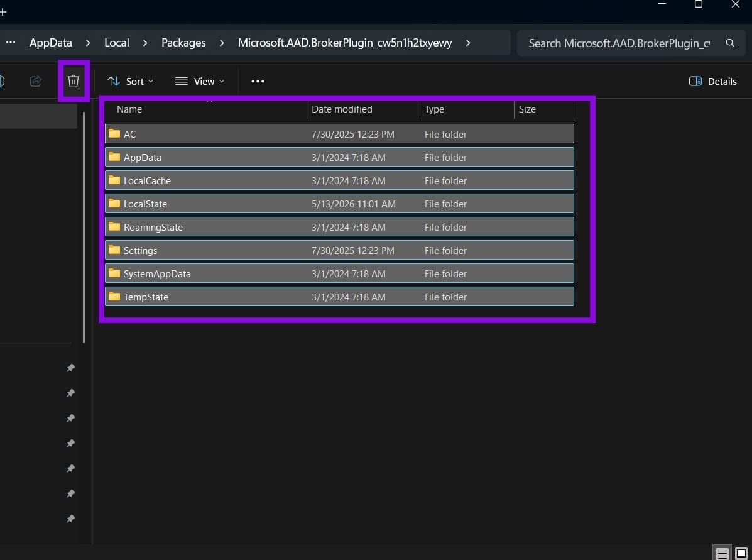The width and height of the screenshot is (752, 560).
Task: Click the RoamingState folder icon
Action: [x=114, y=226]
